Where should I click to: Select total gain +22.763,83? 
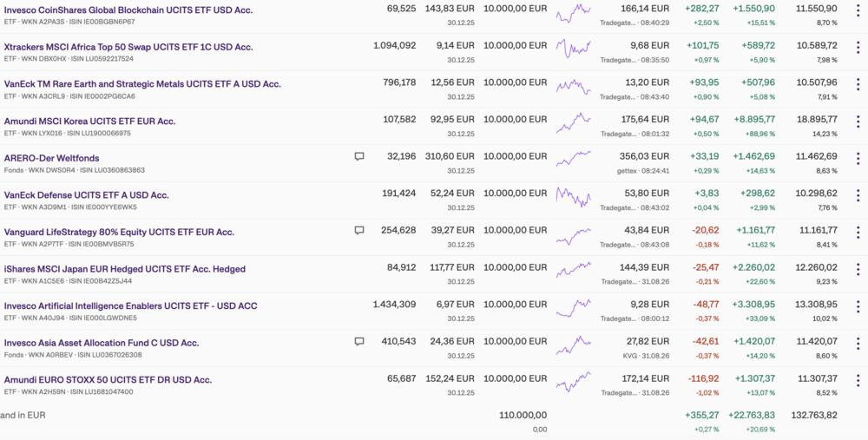pyautogui.click(x=751, y=415)
